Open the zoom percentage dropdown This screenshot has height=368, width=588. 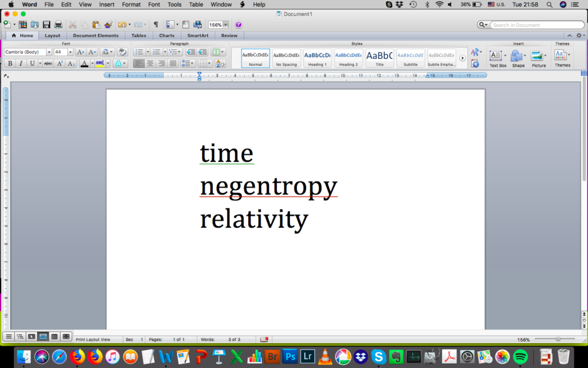coord(225,25)
